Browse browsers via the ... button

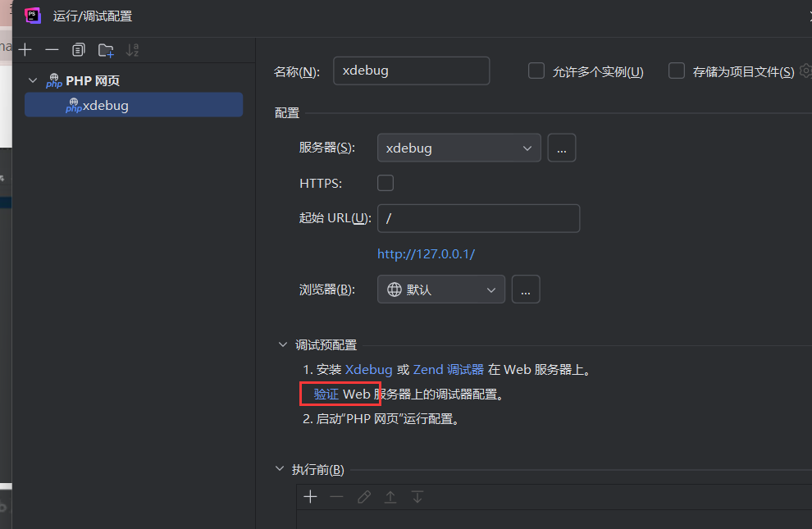pos(526,289)
